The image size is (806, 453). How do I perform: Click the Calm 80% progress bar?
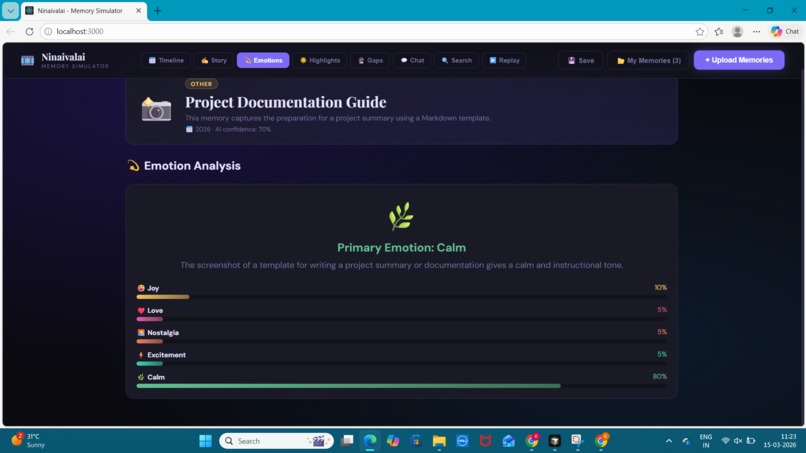[x=401, y=386]
